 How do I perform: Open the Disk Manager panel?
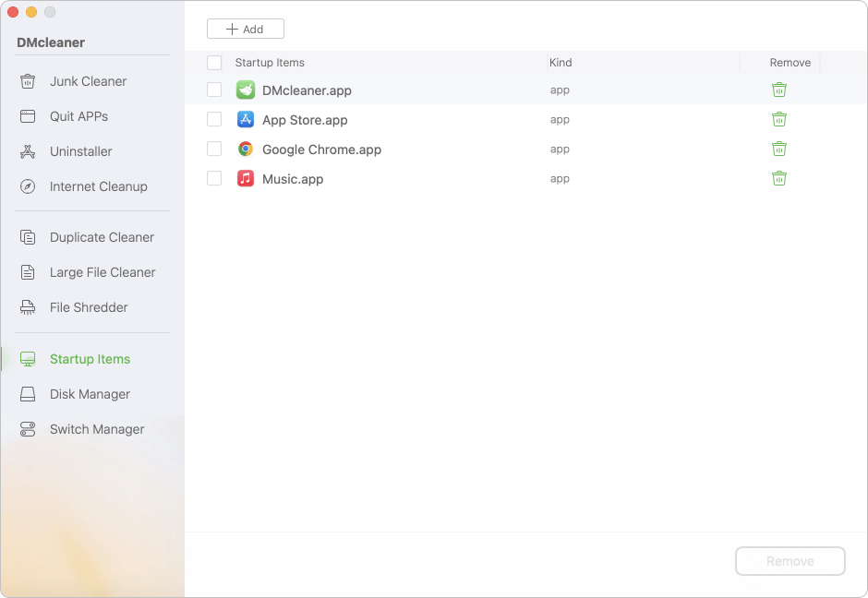coord(88,394)
